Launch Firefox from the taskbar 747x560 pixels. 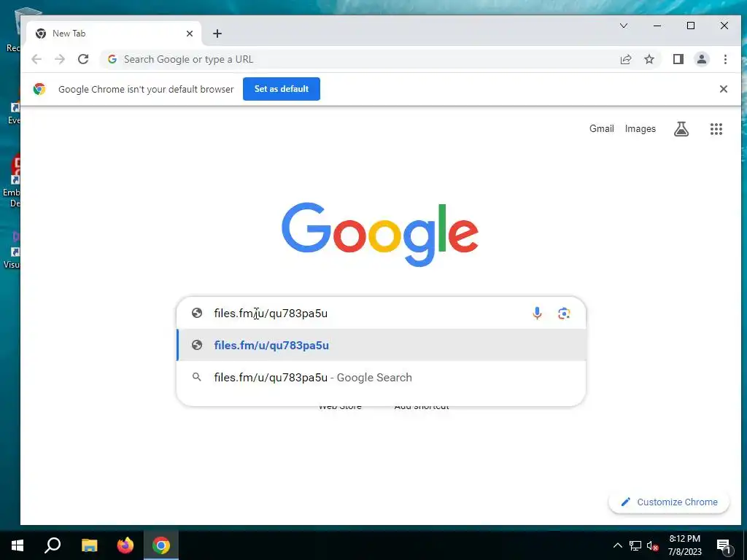tap(125, 545)
